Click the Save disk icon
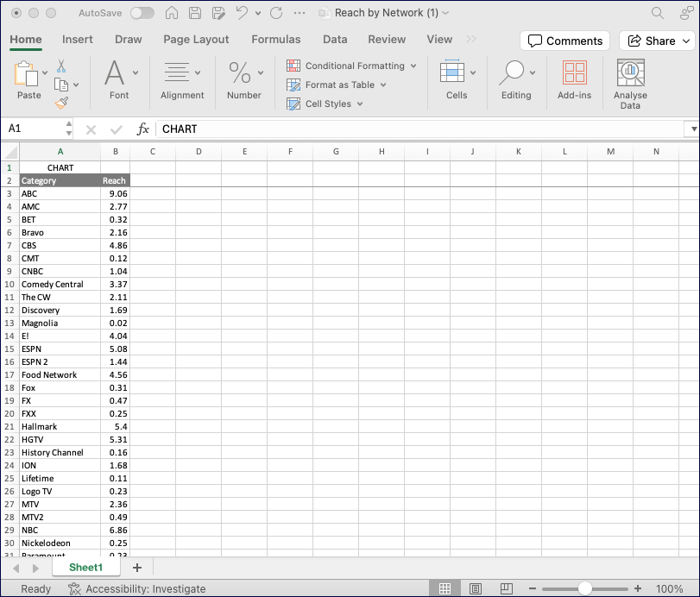This screenshot has height=597, width=700. [x=195, y=13]
